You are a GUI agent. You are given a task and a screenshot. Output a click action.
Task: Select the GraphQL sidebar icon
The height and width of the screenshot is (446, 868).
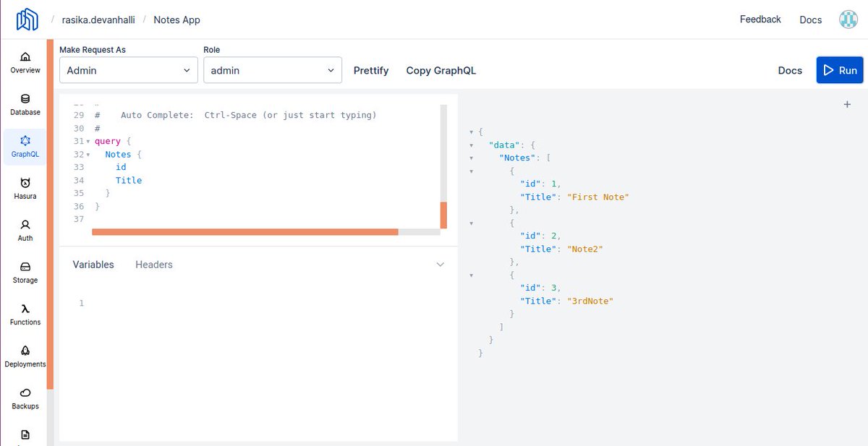(25, 141)
